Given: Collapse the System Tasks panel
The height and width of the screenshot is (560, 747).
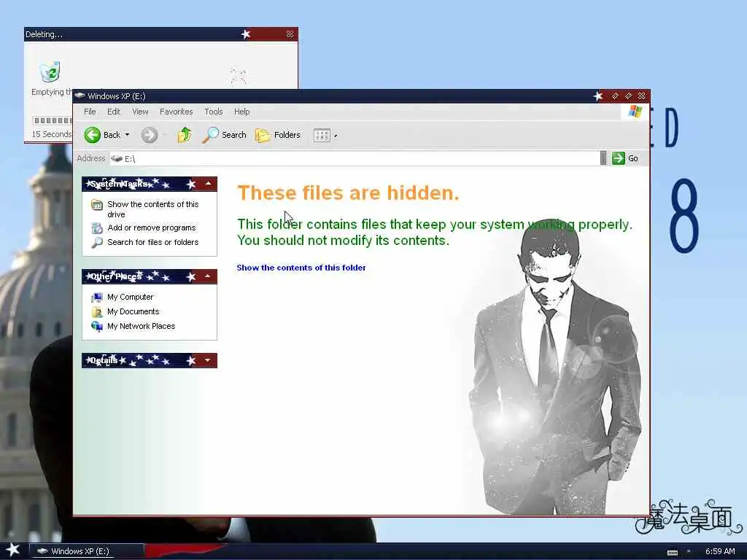Looking at the screenshot, I should (x=208, y=183).
